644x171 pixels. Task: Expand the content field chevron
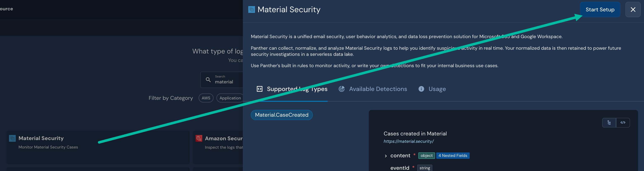coord(386,156)
